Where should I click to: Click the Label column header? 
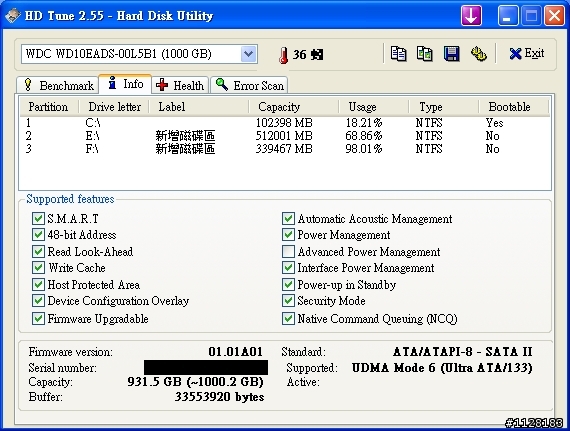point(199,107)
